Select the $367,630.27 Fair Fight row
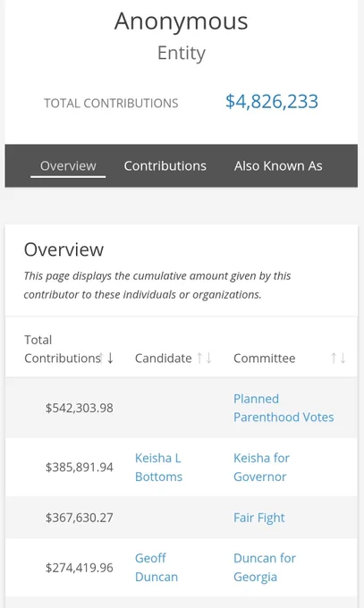364x608 pixels. tap(182, 518)
